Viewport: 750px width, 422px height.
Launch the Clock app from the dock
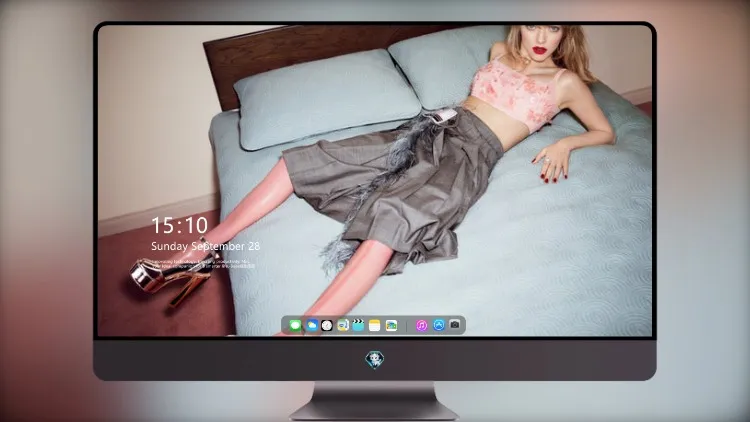(327, 326)
